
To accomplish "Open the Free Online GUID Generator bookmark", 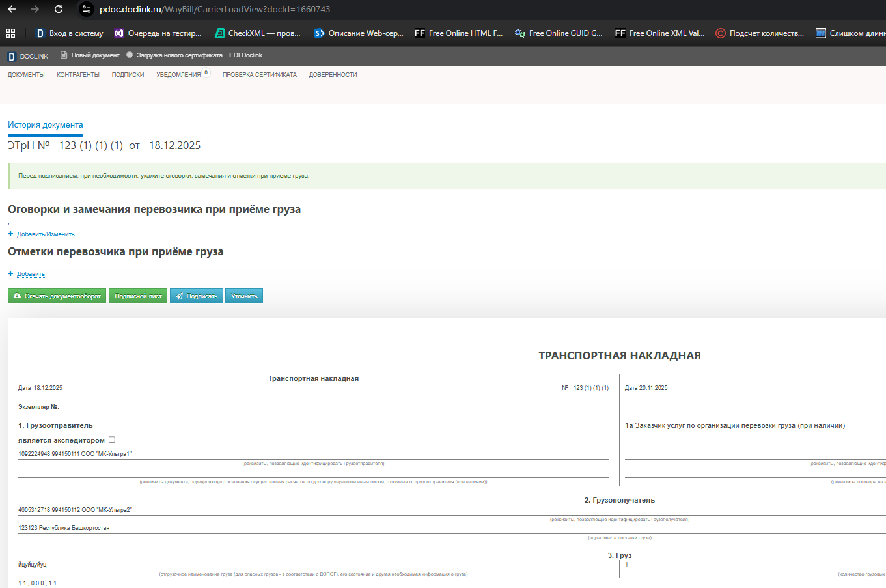I will (559, 33).
